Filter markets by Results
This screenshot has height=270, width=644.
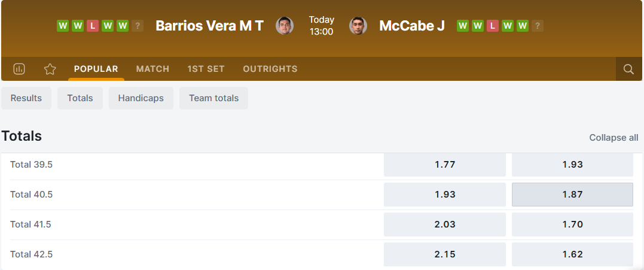[26, 98]
